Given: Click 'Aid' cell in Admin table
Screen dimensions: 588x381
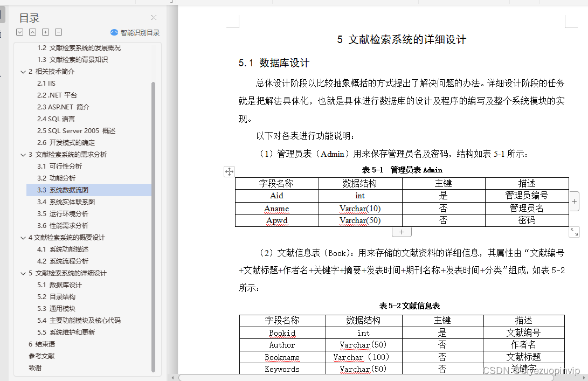Looking at the screenshot, I should [276, 196].
